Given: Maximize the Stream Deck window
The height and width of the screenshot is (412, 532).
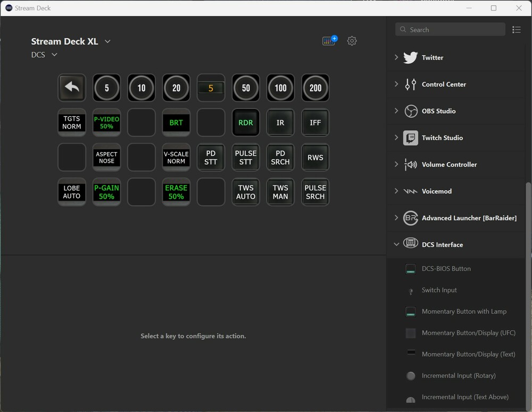Looking at the screenshot, I should [x=494, y=8].
